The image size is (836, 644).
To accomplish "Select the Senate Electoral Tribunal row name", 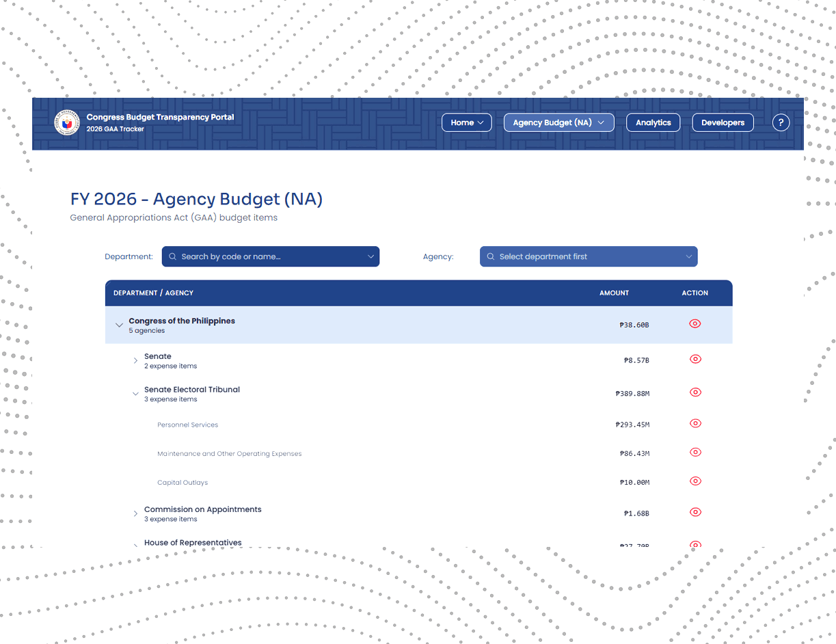I will tap(192, 390).
